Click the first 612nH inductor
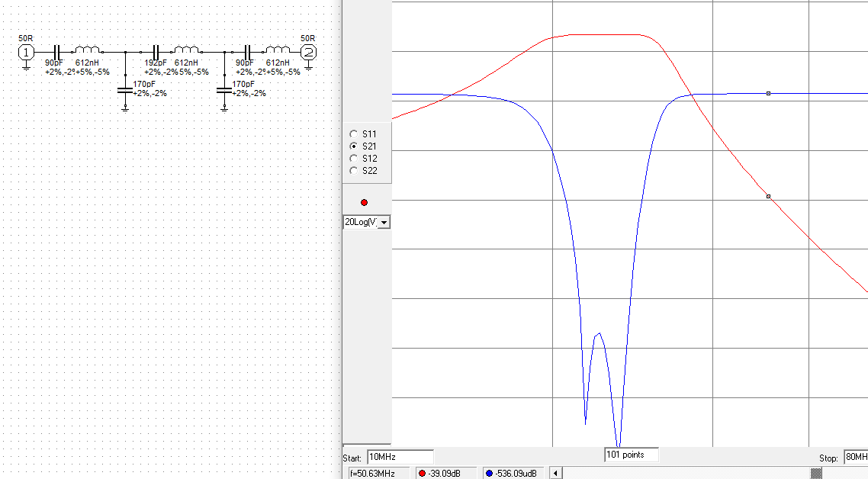Image resolution: width=868 pixels, height=479 pixels. (86, 51)
